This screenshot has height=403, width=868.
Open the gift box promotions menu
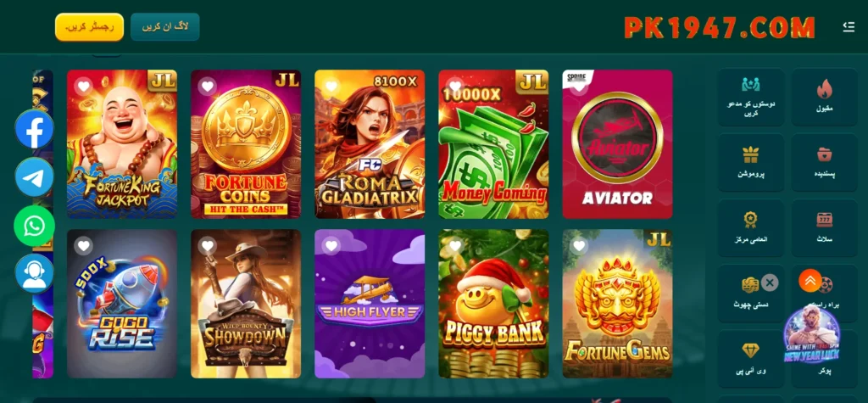[751, 162]
